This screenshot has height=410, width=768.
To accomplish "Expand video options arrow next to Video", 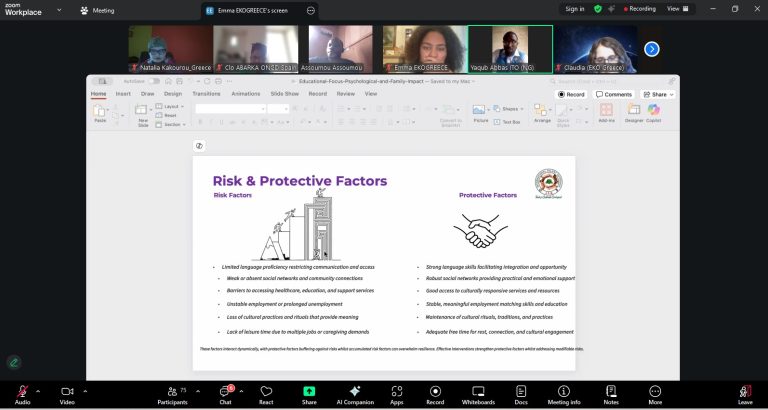I will [x=84, y=391].
